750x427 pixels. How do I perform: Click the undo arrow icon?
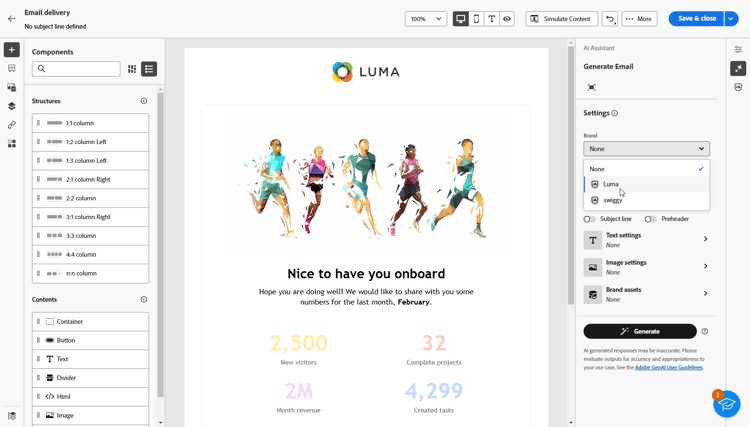pos(609,19)
